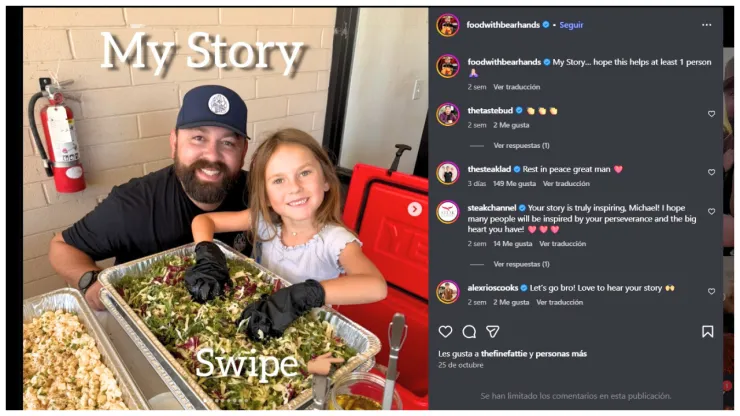The height and width of the screenshot is (416, 740).
Task: Like thetastebud's comment
Action: click(711, 114)
